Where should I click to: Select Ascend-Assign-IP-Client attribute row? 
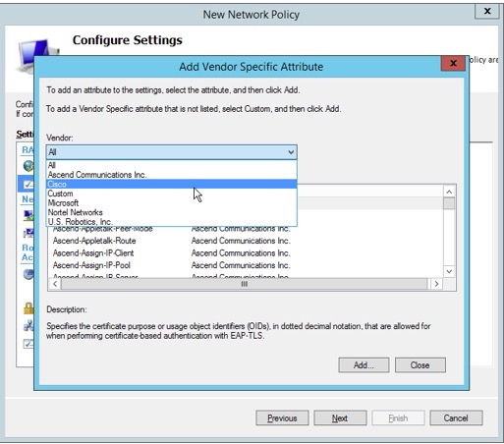point(246,253)
